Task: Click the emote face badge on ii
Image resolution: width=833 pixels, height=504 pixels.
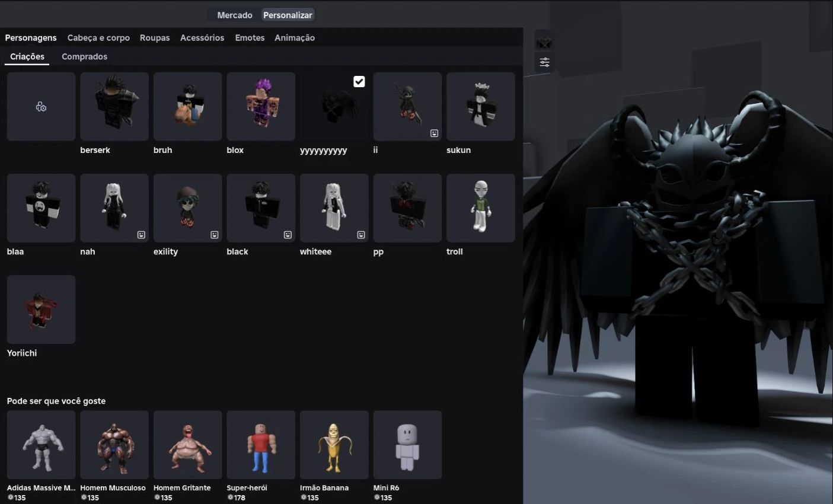Action: pos(435,133)
